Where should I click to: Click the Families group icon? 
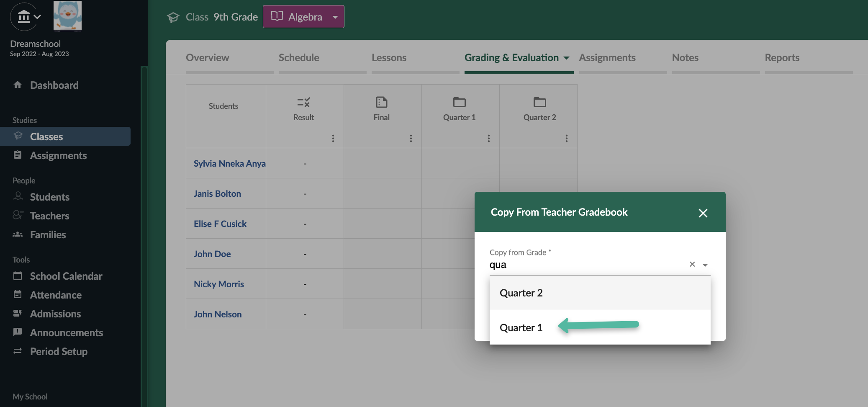[x=18, y=234]
